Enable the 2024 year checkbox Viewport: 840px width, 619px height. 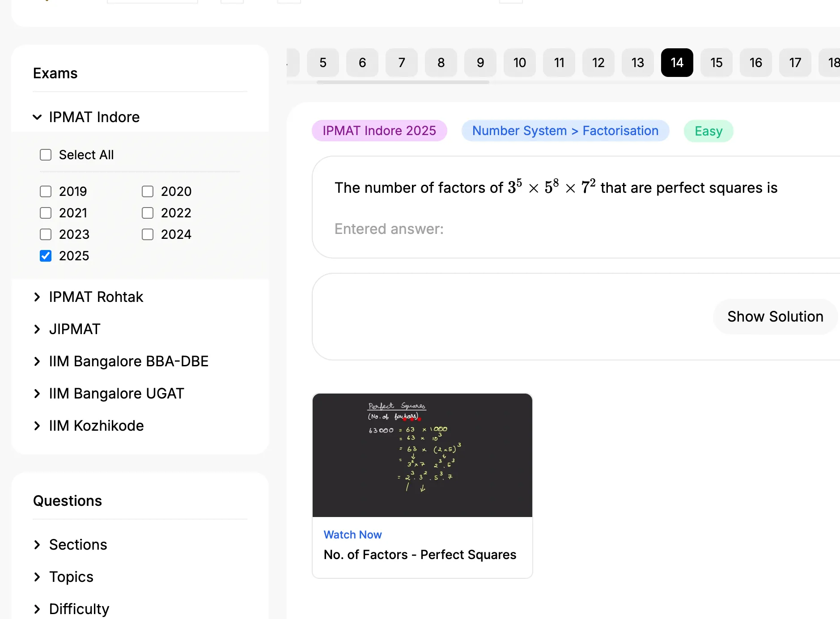148,234
